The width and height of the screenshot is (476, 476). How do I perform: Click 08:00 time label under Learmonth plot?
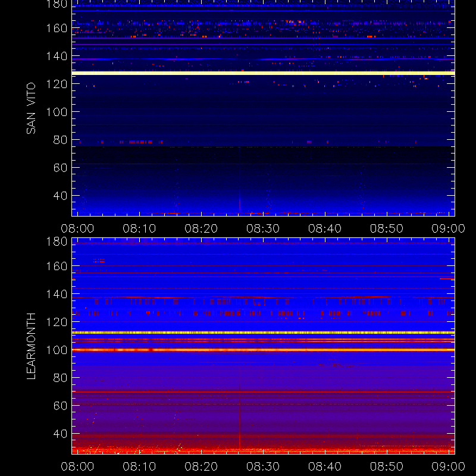78,466
